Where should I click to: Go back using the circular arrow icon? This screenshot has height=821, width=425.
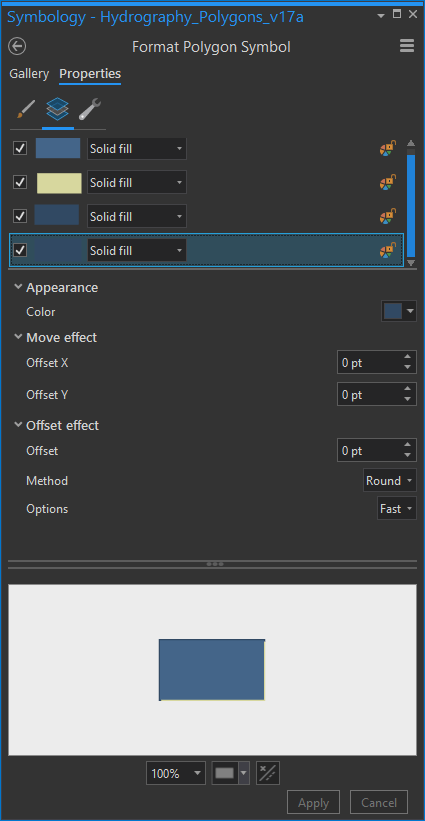(x=17, y=47)
